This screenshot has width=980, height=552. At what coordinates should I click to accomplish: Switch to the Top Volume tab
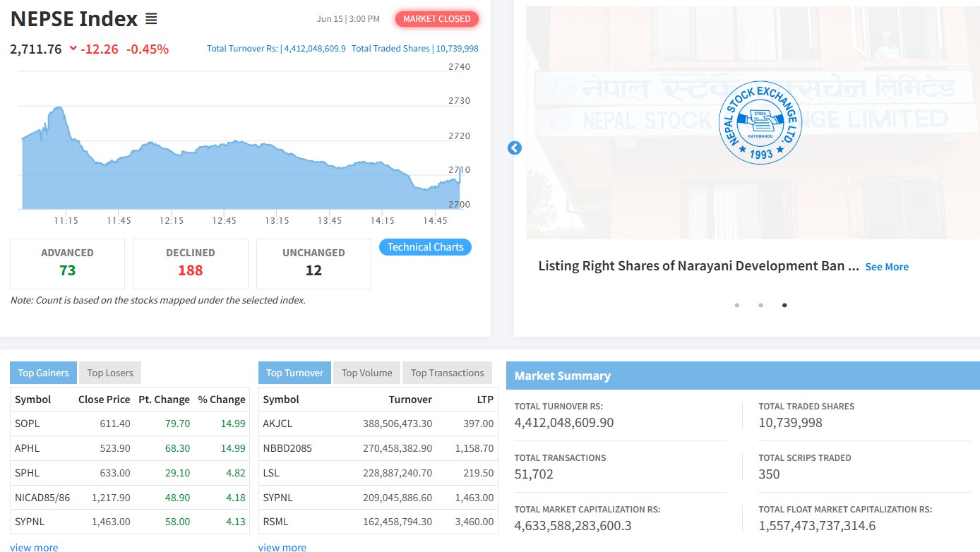tap(367, 373)
